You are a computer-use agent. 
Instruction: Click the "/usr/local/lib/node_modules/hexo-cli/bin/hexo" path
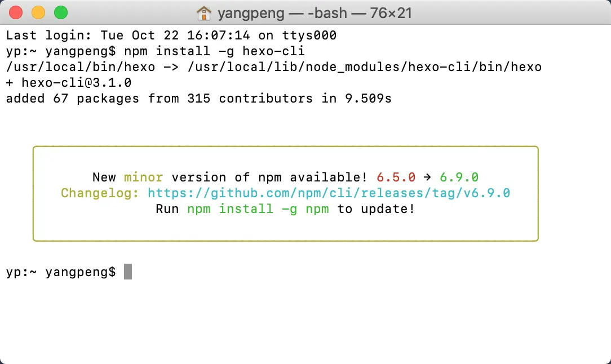click(x=364, y=67)
